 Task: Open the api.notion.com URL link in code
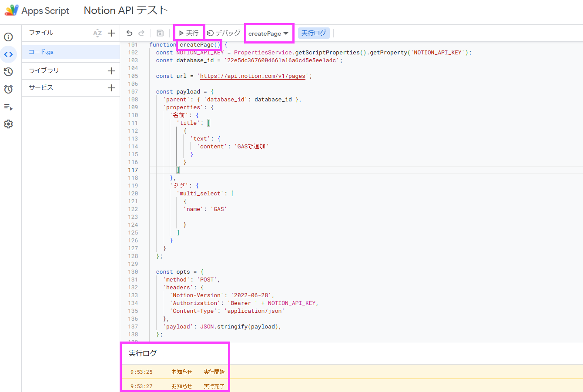tap(253, 76)
